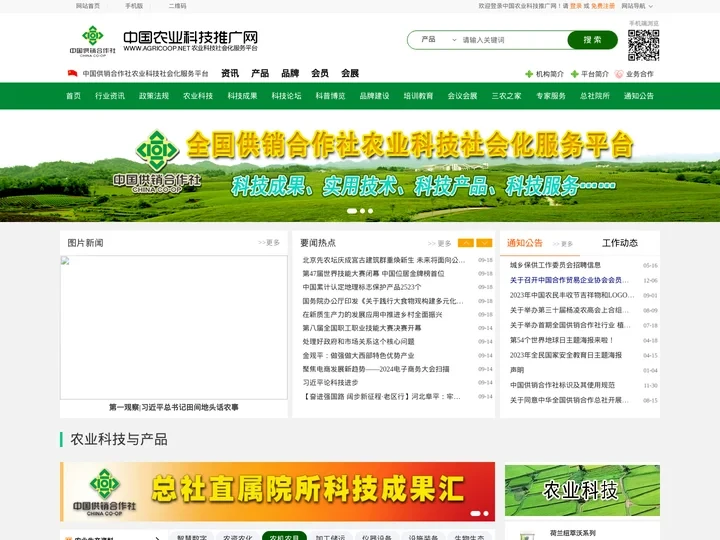Click the 农业科技 field image tile
The width and height of the screenshot is (720, 540).
pos(582,490)
